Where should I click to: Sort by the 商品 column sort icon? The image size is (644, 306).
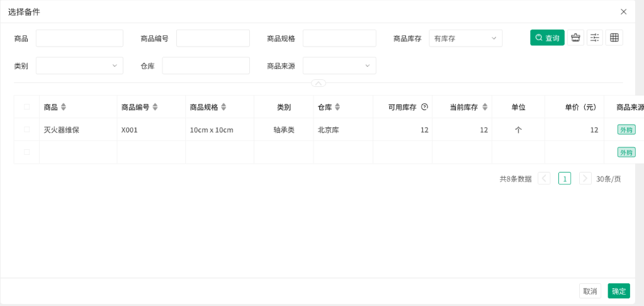point(64,107)
